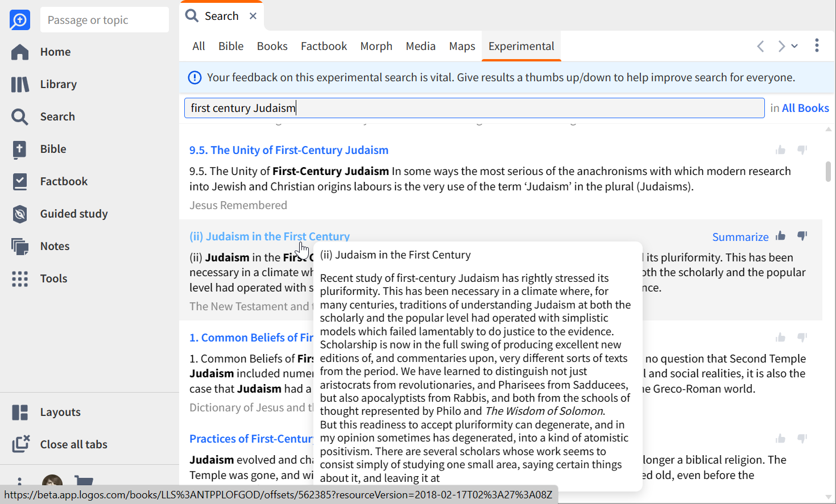Thumbs down the Unity of First-Century Judaism result

tap(802, 150)
